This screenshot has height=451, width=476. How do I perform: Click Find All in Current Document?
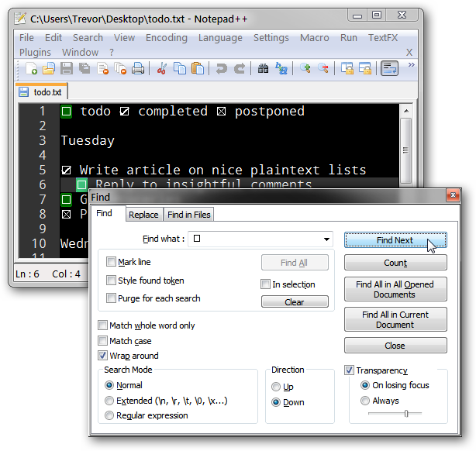click(395, 319)
